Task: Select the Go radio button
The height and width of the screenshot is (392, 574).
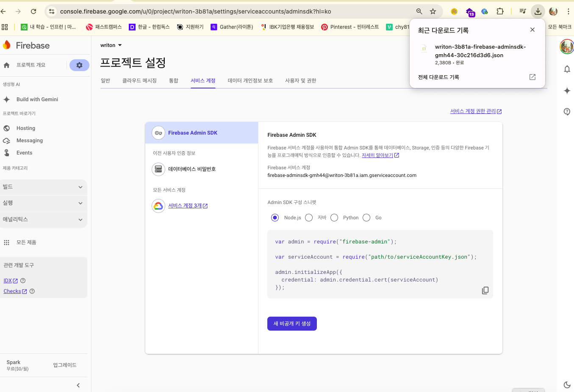Action: tap(366, 218)
